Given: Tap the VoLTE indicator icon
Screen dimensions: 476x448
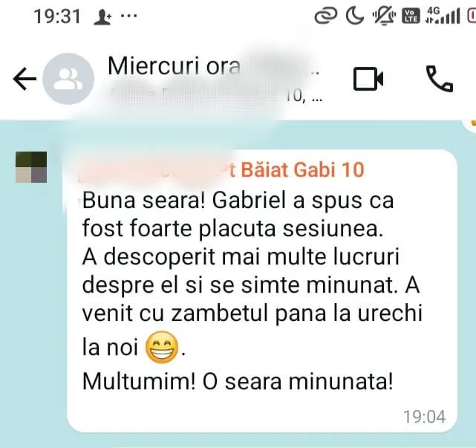Looking at the screenshot, I should pos(411,16).
